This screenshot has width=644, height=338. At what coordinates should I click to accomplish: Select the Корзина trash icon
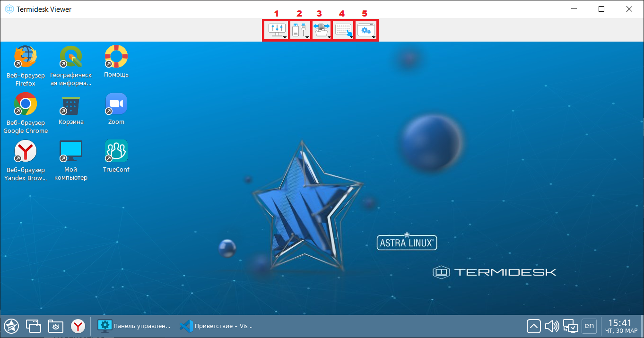point(71,105)
